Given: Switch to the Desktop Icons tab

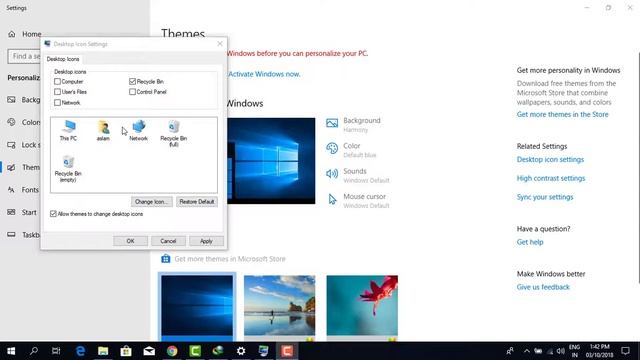Looking at the screenshot, I should (63, 59).
